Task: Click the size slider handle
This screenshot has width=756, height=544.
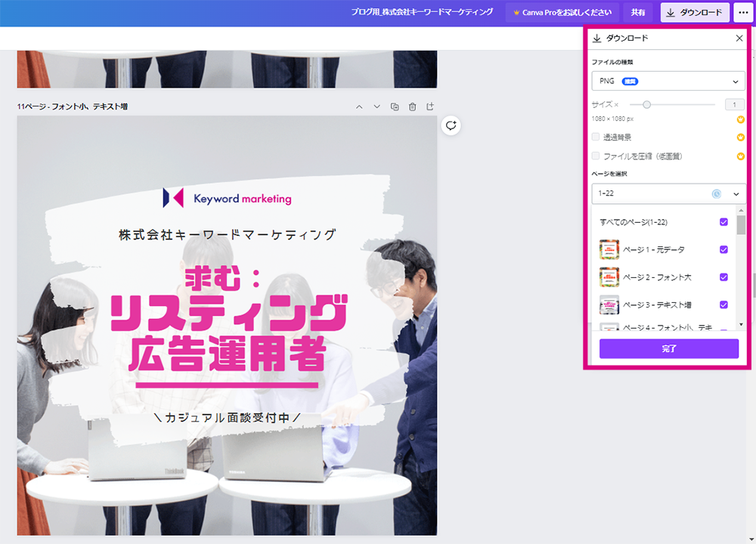Action: point(646,104)
